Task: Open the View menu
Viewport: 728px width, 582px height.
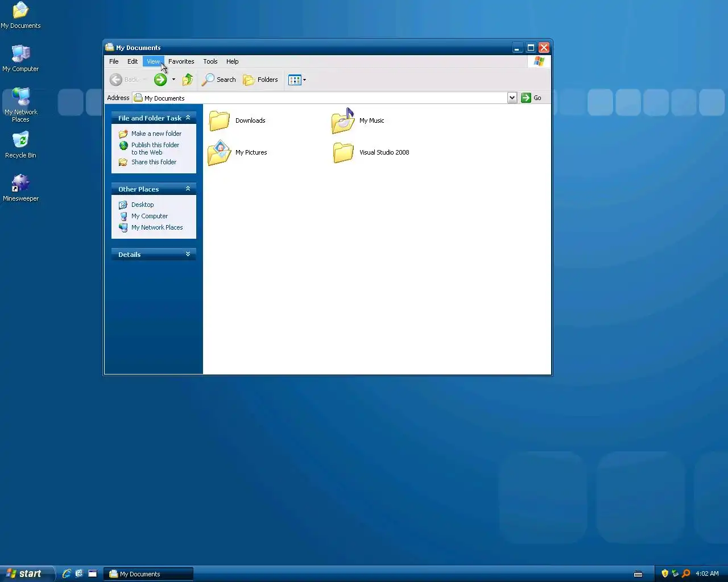Action: click(x=153, y=61)
